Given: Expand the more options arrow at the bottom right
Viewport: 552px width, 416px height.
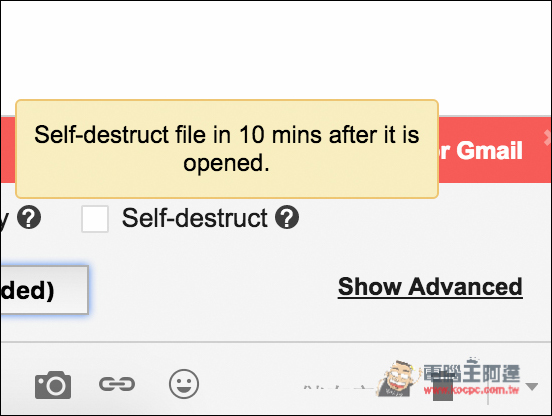Looking at the screenshot, I should (532, 387).
